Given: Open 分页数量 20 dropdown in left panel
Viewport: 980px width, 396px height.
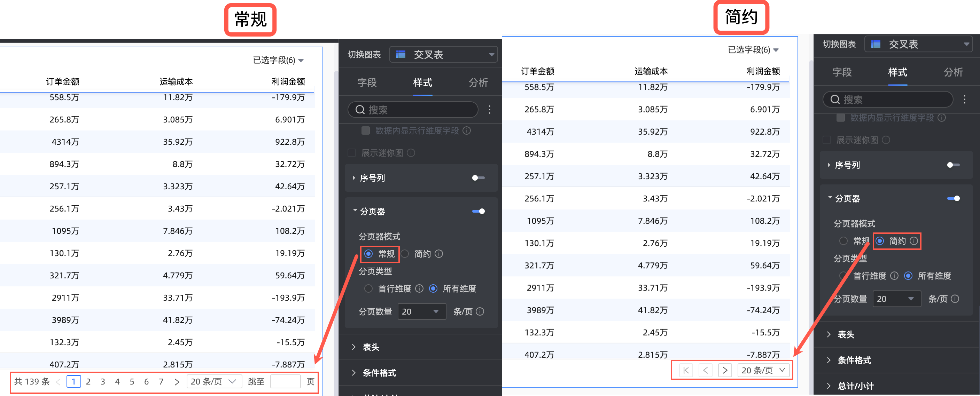Looking at the screenshot, I should (x=421, y=312).
